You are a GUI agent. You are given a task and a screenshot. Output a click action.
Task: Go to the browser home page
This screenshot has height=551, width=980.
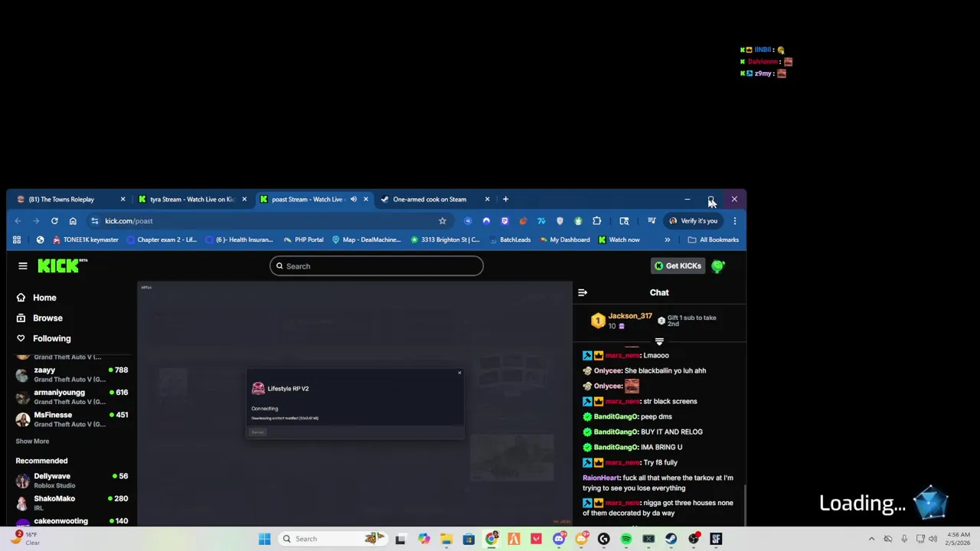click(73, 220)
